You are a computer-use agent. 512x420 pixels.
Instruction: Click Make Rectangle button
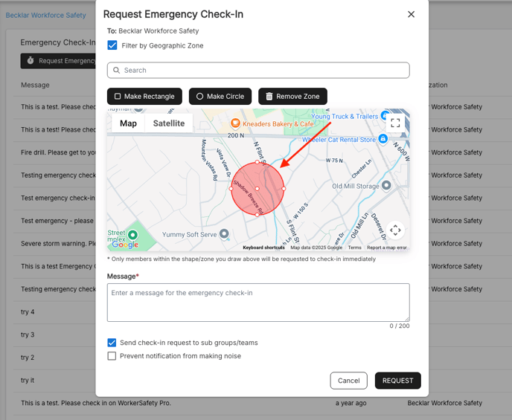pyautogui.click(x=144, y=96)
